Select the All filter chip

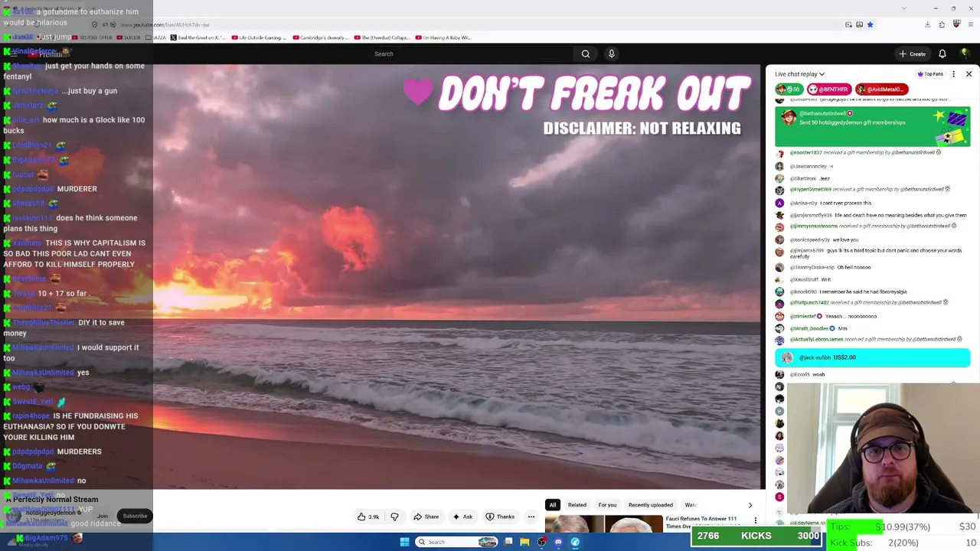tap(551, 505)
